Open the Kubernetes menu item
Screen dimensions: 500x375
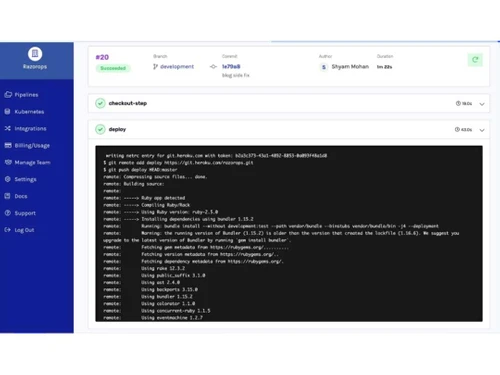coord(29,112)
